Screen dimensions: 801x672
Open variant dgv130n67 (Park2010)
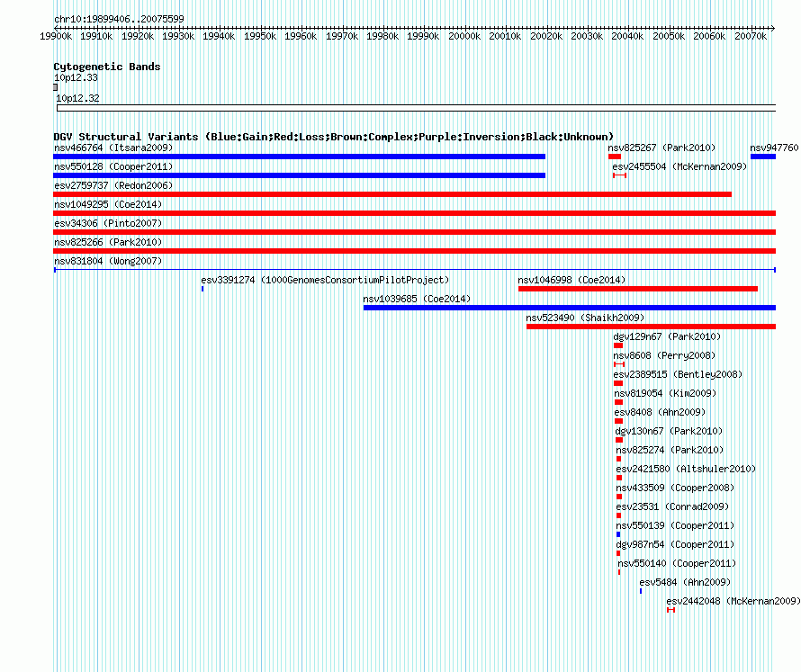pyautogui.click(x=669, y=431)
